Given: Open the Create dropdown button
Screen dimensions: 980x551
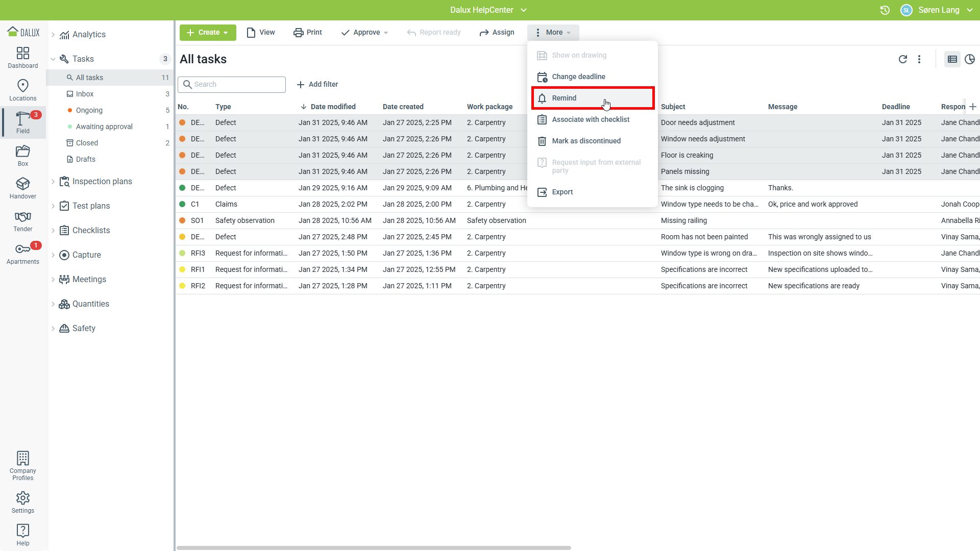Looking at the screenshot, I should [208, 33].
